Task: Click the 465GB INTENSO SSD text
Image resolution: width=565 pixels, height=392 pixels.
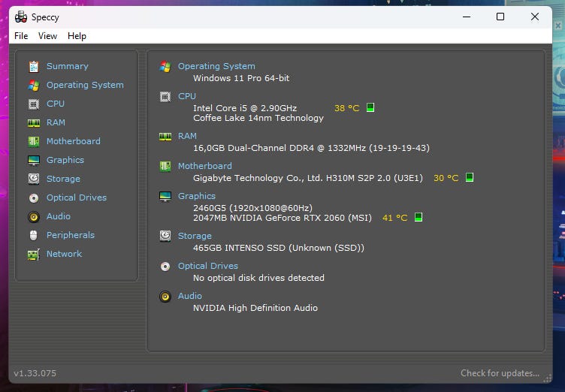Action: click(x=279, y=248)
